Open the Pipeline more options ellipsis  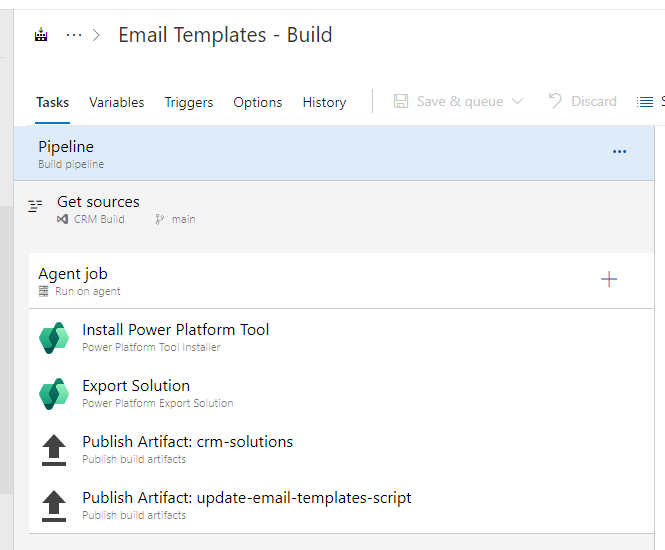click(619, 152)
